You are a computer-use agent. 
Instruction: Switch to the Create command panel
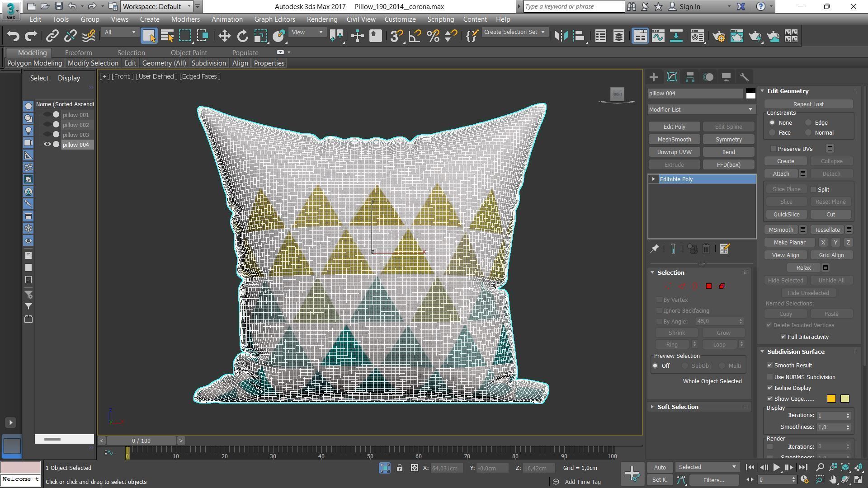point(654,77)
